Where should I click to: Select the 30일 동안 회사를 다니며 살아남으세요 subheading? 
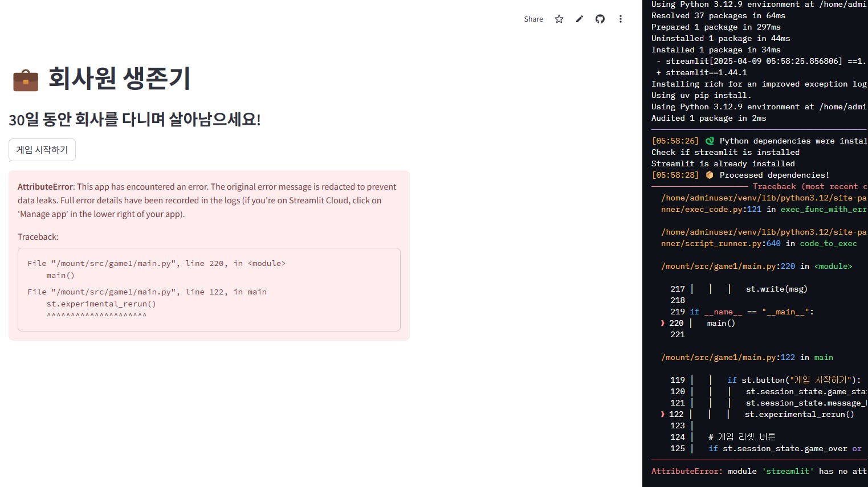pos(135,120)
